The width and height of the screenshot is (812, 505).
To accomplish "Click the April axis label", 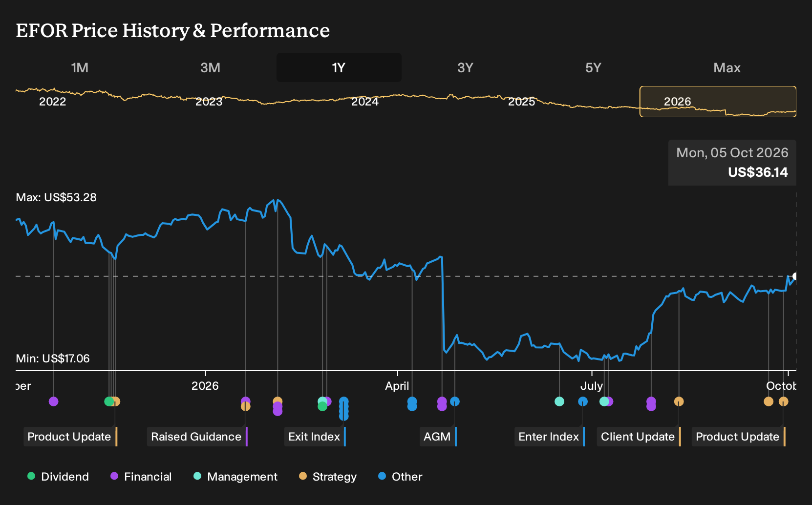I will [x=397, y=386].
